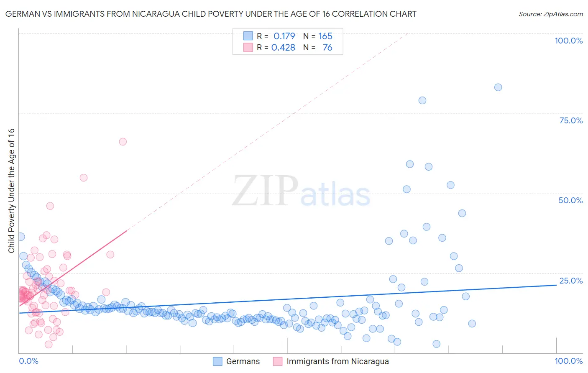This screenshot has height=373, width=588.
Task: Select the 75.0% y-axis label
Action: point(571,120)
